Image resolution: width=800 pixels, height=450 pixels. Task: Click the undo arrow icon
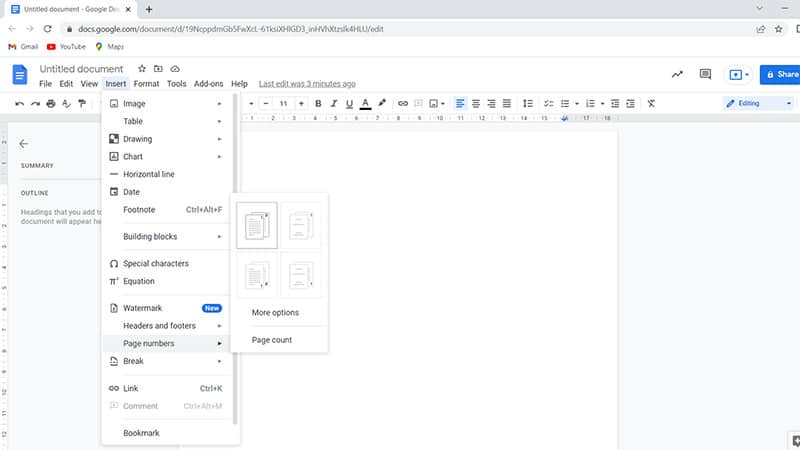coord(19,103)
